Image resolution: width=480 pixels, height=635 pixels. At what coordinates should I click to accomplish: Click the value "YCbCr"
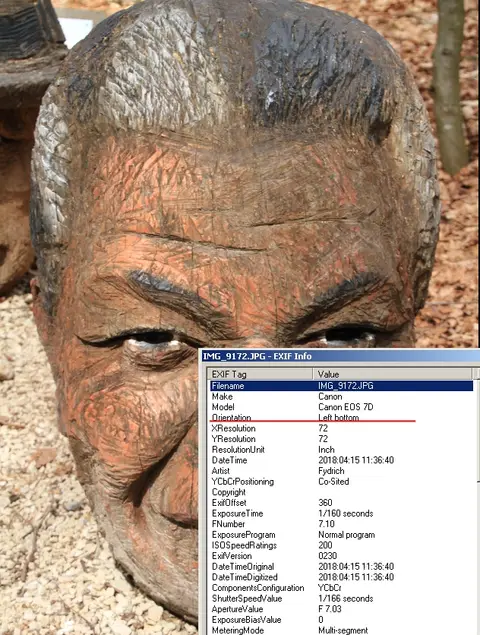point(330,588)
